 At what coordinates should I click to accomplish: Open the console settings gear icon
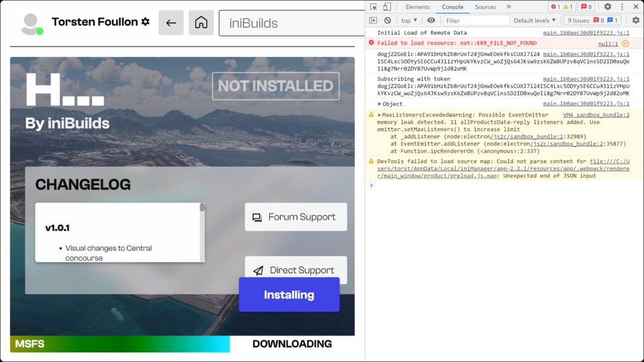coord(636,21)
